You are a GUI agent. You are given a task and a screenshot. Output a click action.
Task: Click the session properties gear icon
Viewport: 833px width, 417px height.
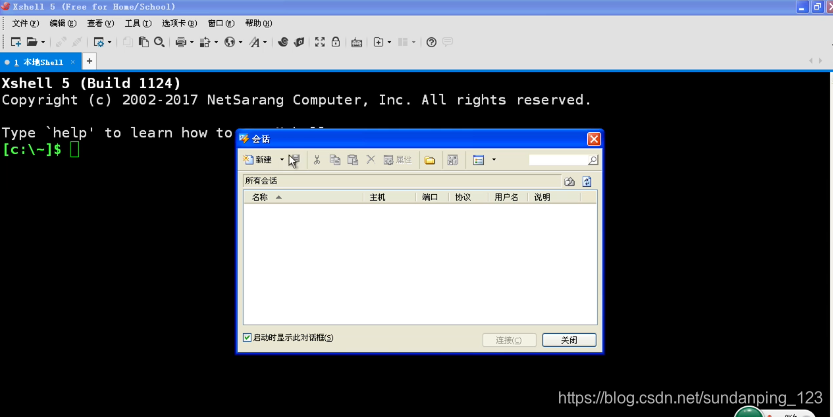click(x=98, y=42)
